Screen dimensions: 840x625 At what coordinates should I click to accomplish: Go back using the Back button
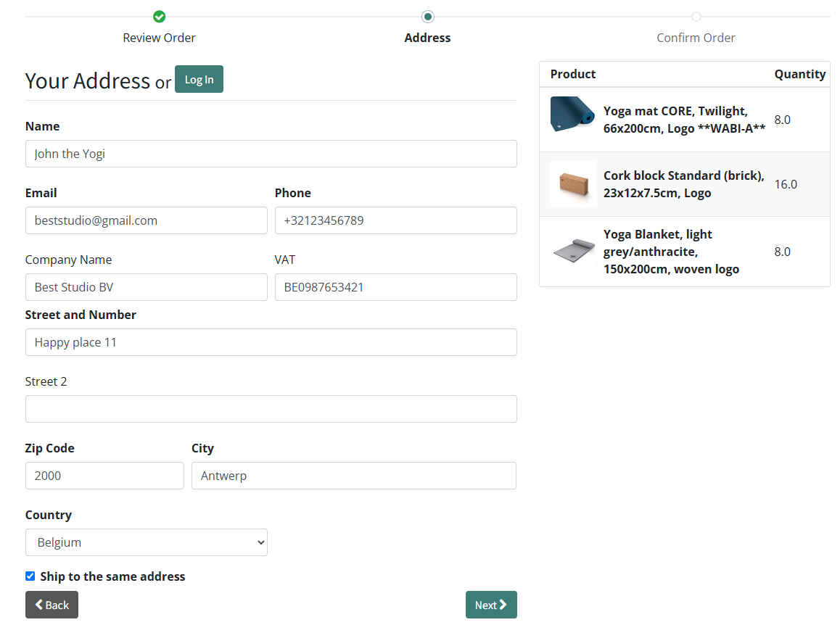tap(52, 605)
